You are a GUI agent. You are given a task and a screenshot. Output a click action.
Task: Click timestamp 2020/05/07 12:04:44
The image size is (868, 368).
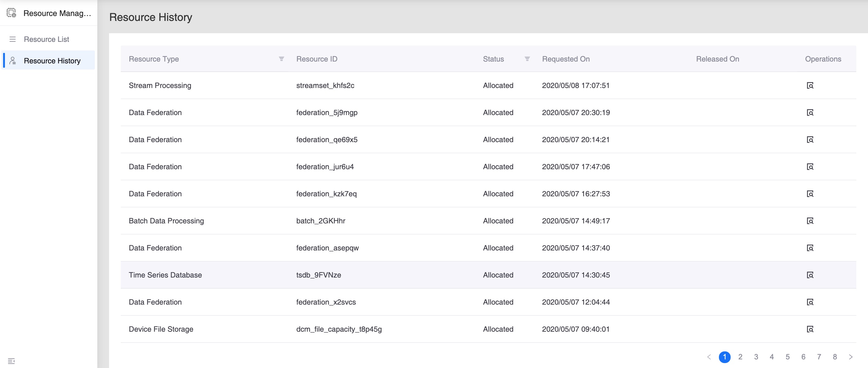pyautogui.click(x=575, y=302)
